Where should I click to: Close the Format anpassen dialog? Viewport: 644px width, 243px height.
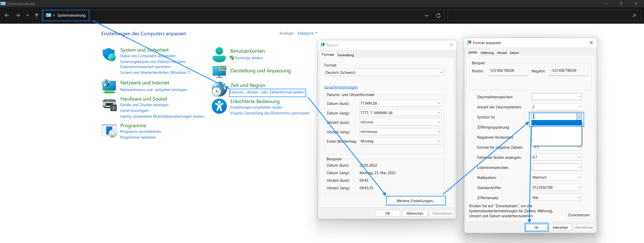591,43
